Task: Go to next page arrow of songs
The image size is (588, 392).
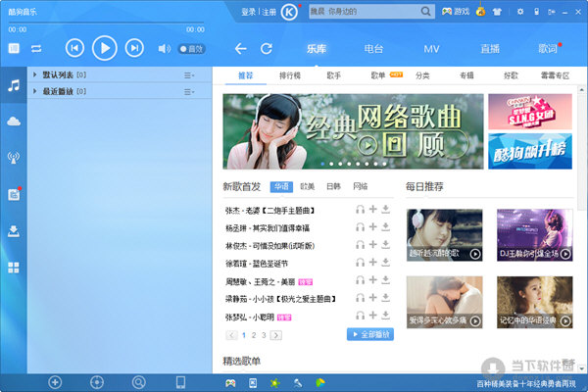Action: coord(276,335)
